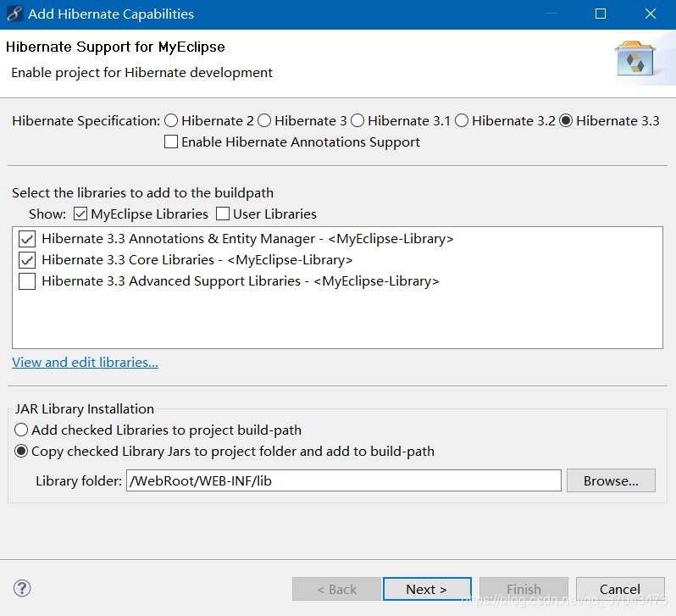Close the Add Hibernate Capabilities dialog
The image size is (676, 616).
[650, 14]
